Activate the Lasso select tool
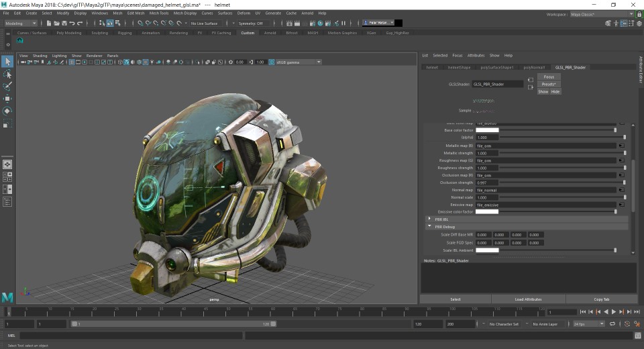 tap(7, 74)
